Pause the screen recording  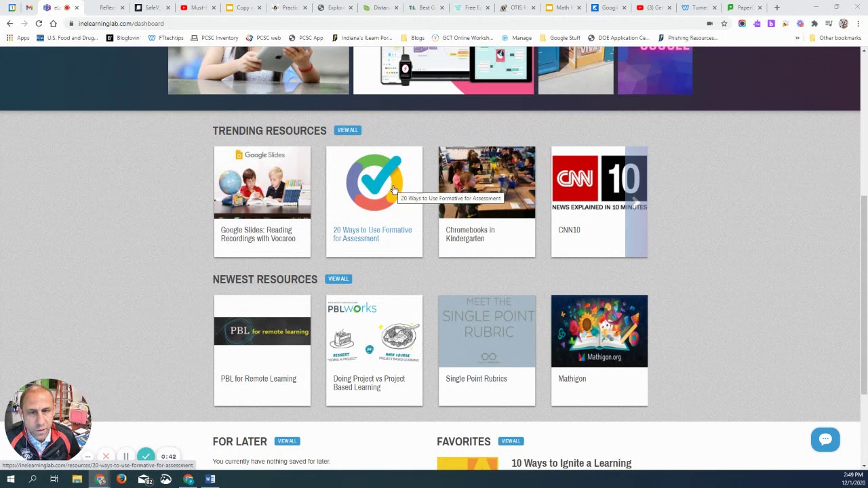pyautogui.click(x=126, y=457)
